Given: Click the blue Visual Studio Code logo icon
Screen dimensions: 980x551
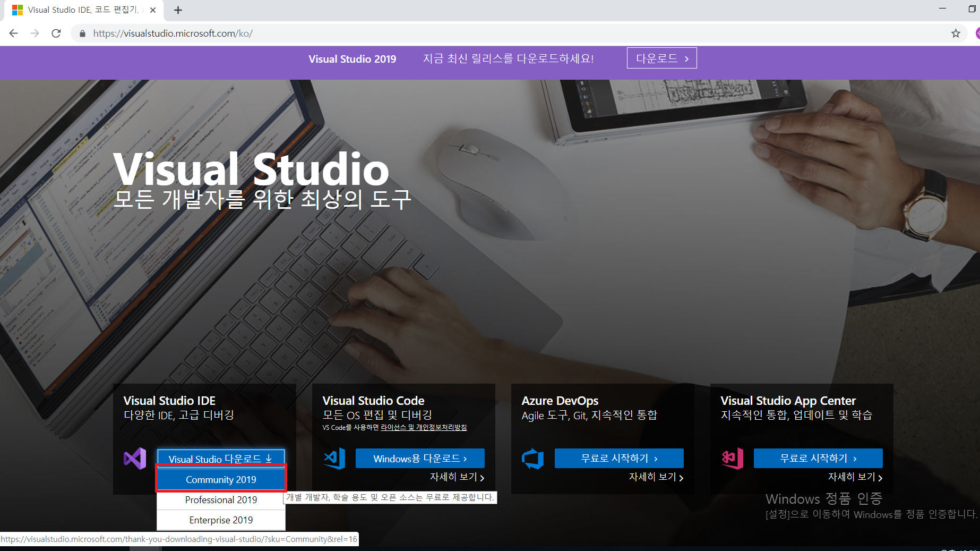Looking at the screenshot, I should pyautogui.click(x=334, y=459).
